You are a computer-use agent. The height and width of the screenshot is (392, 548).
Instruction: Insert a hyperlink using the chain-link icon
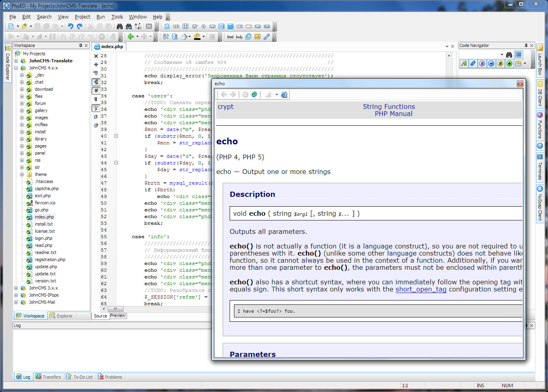click(x=267, y=37)
